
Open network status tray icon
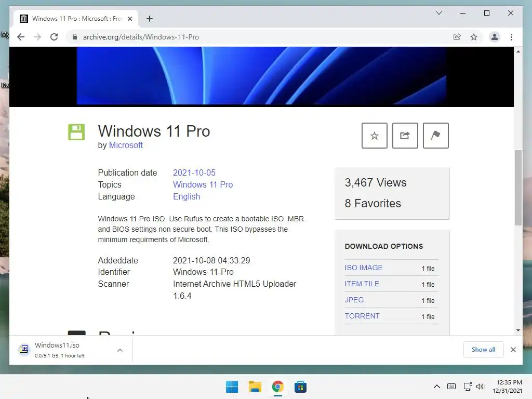click(x=468, y=387)
